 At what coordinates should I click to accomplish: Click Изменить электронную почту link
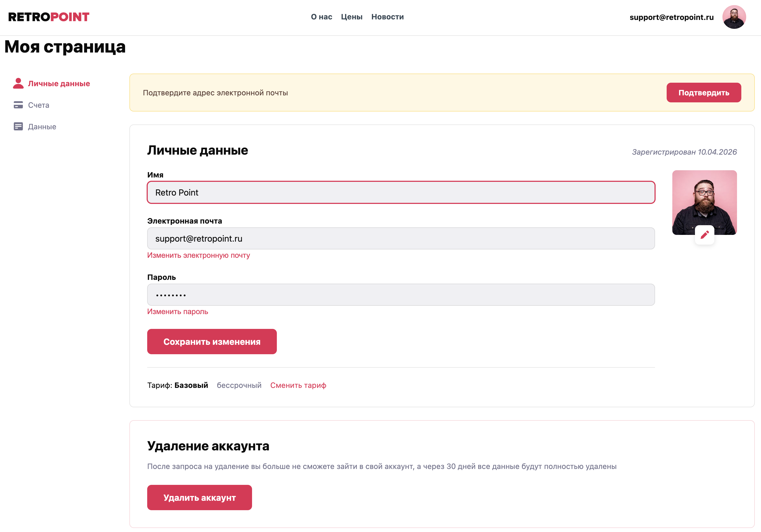198,255
